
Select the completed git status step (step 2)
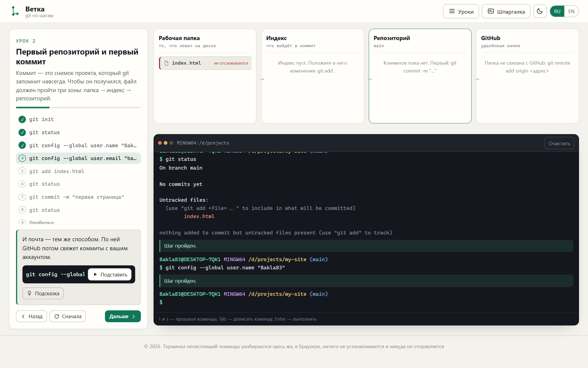point(78,132)
